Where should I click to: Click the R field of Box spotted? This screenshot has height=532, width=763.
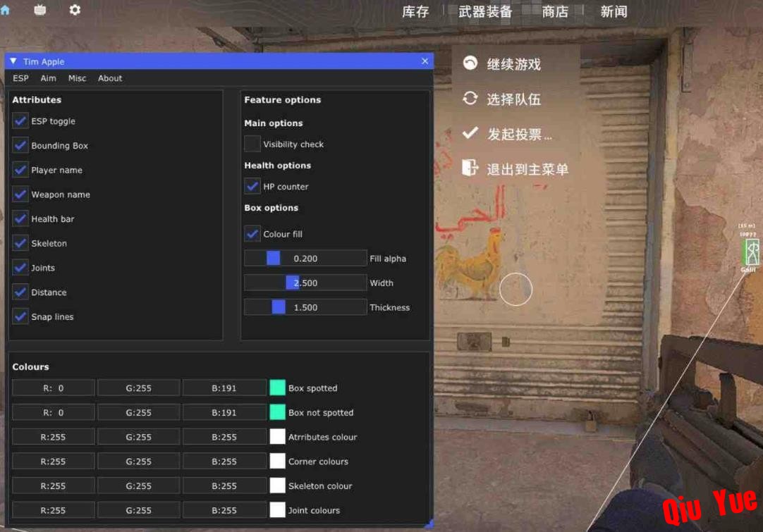click(x=54, y=388)
